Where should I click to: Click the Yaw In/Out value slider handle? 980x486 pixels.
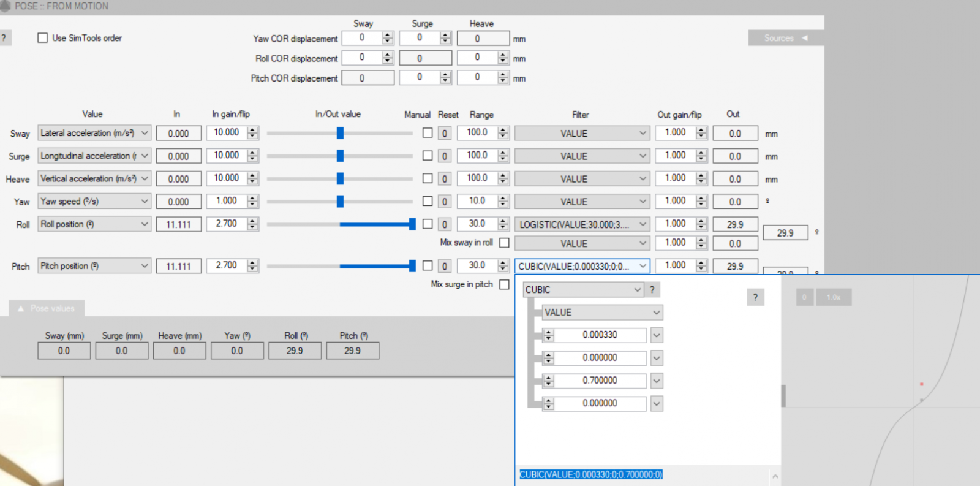340,202
